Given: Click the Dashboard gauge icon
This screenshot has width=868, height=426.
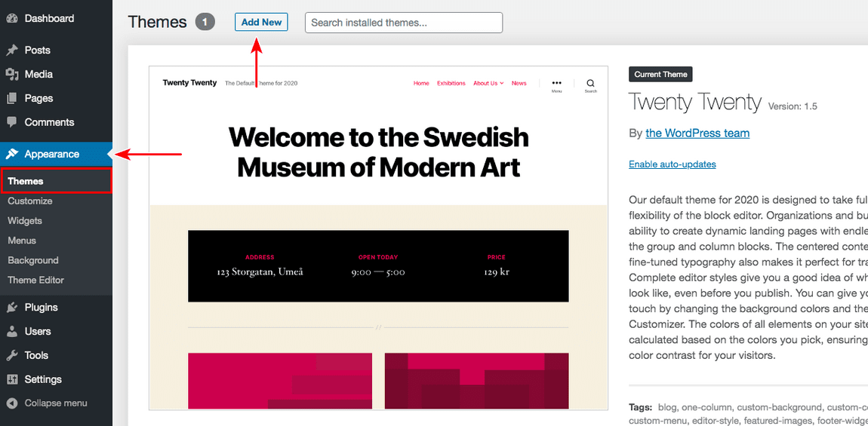Looking at the screenshot, I should tap(11, 18).
